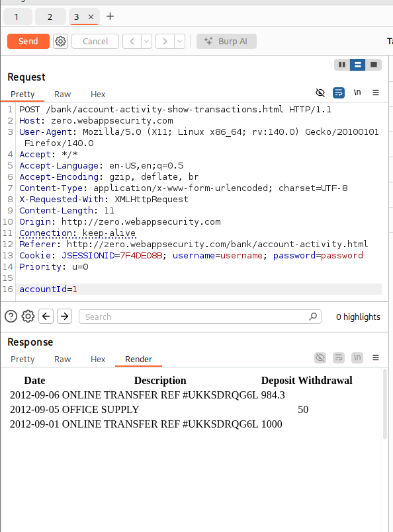
Task: Jump to previous search match arrow
Action: tap(46, 317)
